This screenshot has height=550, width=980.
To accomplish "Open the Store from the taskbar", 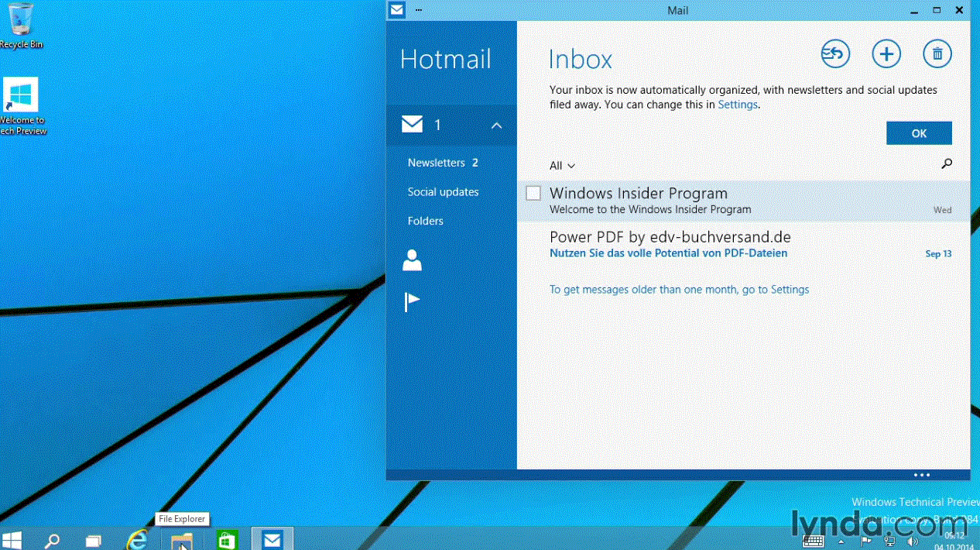I will (x=227, y=539).
